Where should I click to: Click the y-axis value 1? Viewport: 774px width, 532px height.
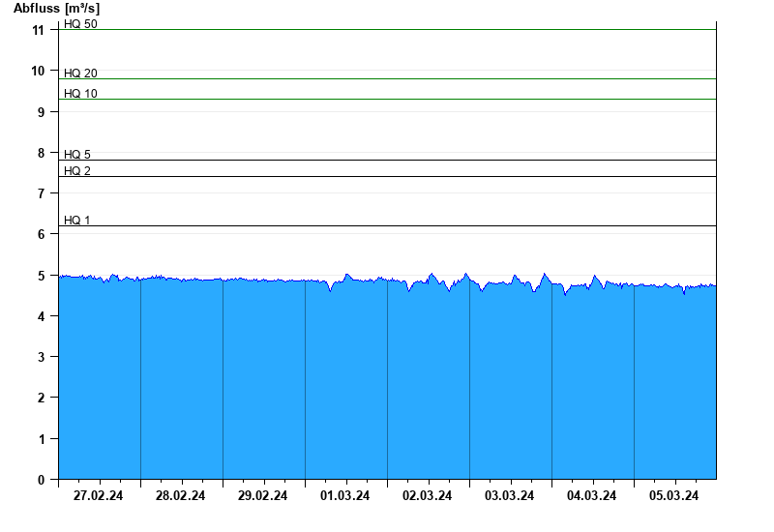click(41, 439)
